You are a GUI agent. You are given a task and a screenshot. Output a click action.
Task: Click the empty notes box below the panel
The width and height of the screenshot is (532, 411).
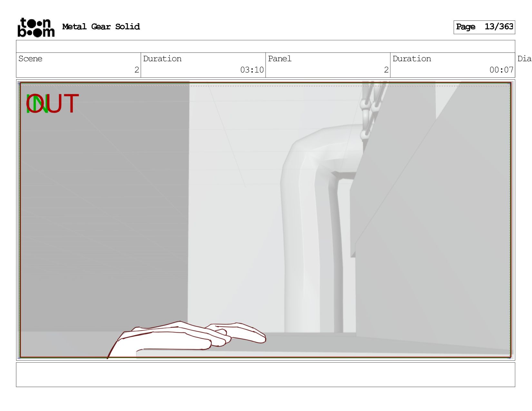pos(265,375)
